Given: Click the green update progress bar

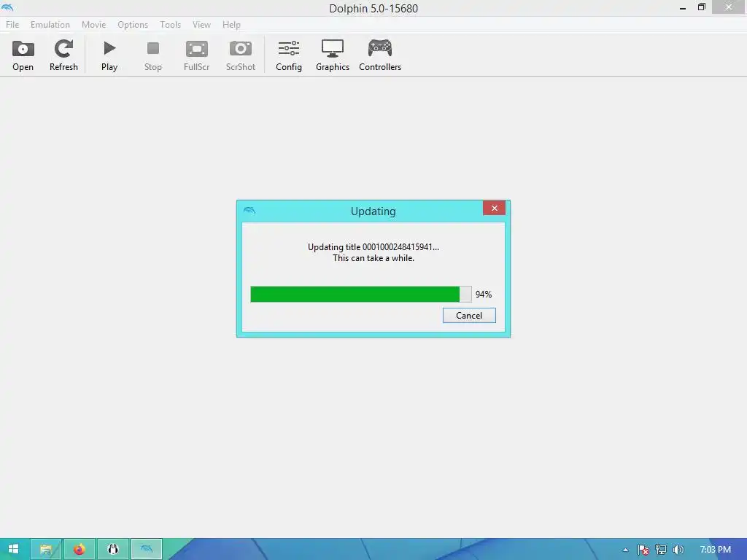Looking at the screenshot, I should pos(360,295).
